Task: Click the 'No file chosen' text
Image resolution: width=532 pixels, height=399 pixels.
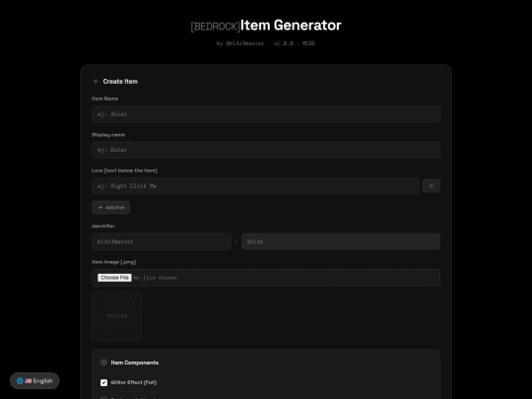Action: tap(156, 278)
